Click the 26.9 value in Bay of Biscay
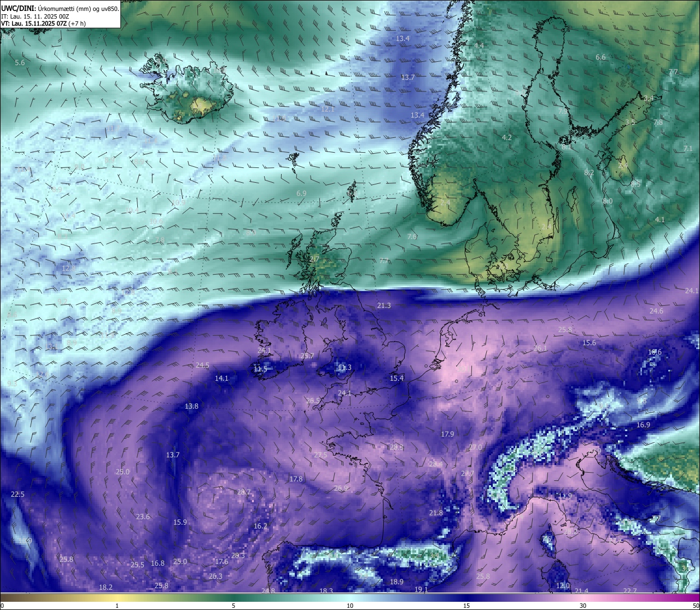 pos(341,489)
